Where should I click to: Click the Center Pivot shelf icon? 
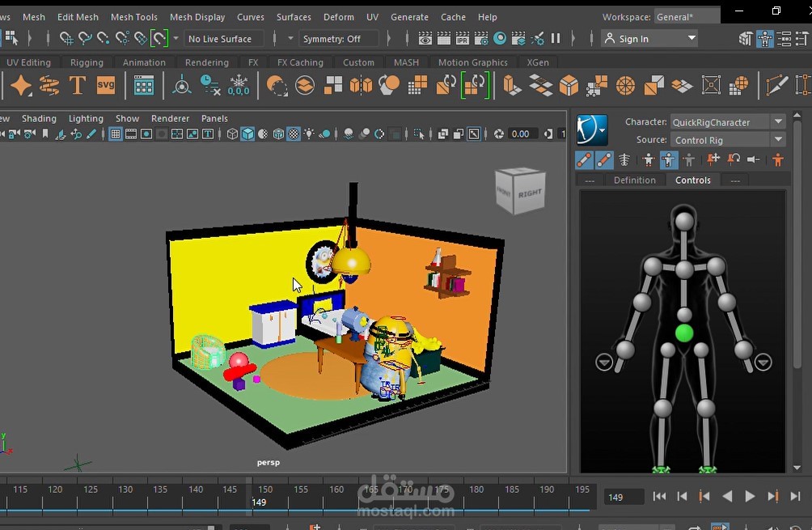pos(182,85)
